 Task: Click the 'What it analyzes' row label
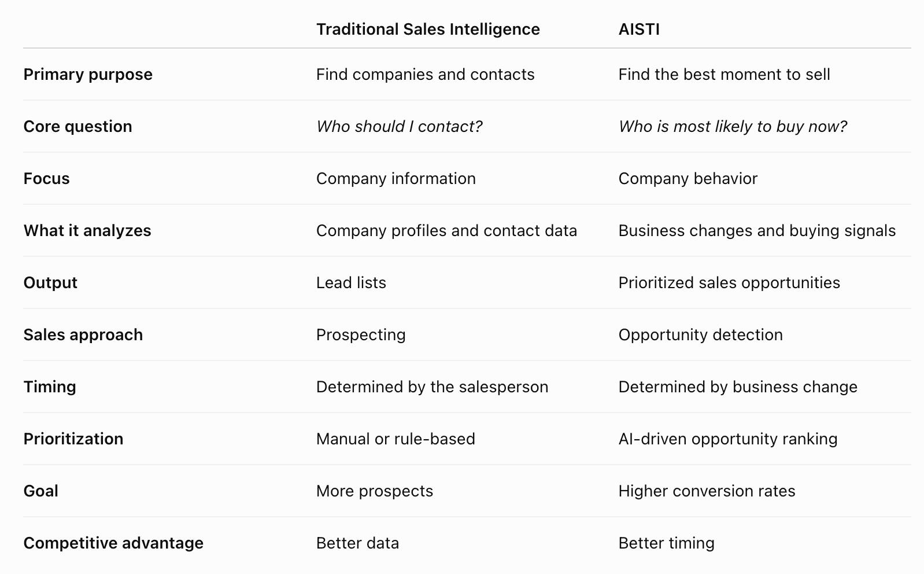pyautogui.click(x=87, y=231)
